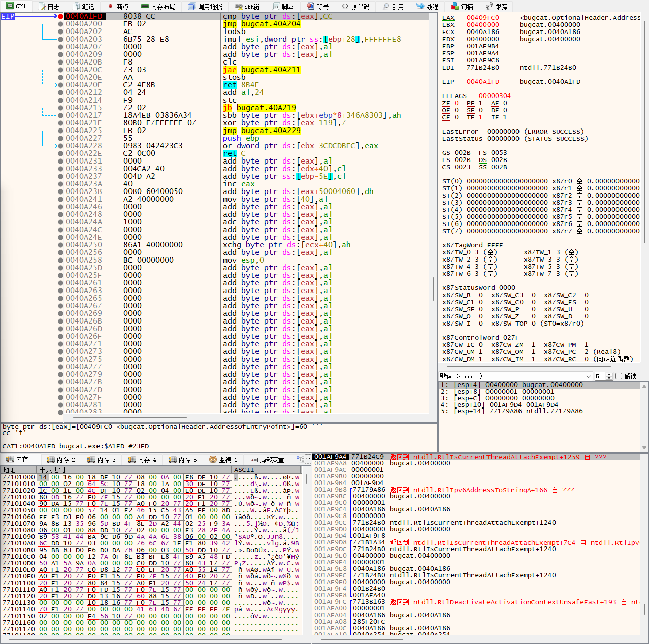Click the arguments panel scroll-up arrow
This screenshot has width=649, height=644.
pyautogui.click(x=644, y=386)
